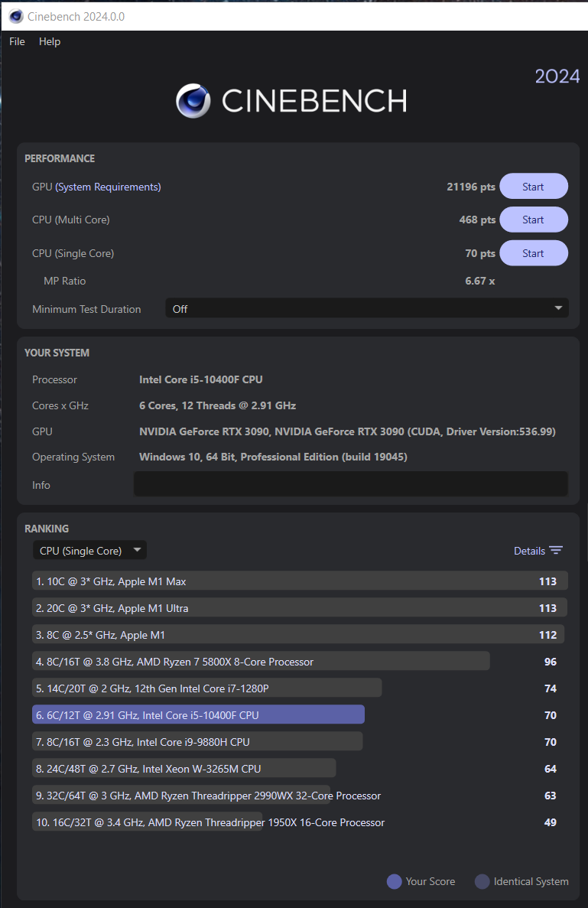Screen dimensions: 588x908
Task: Open the File menu
Action: coord(17,42)
